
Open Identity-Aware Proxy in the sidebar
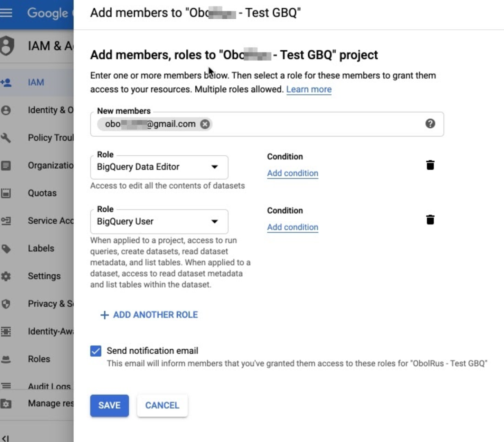50,331
